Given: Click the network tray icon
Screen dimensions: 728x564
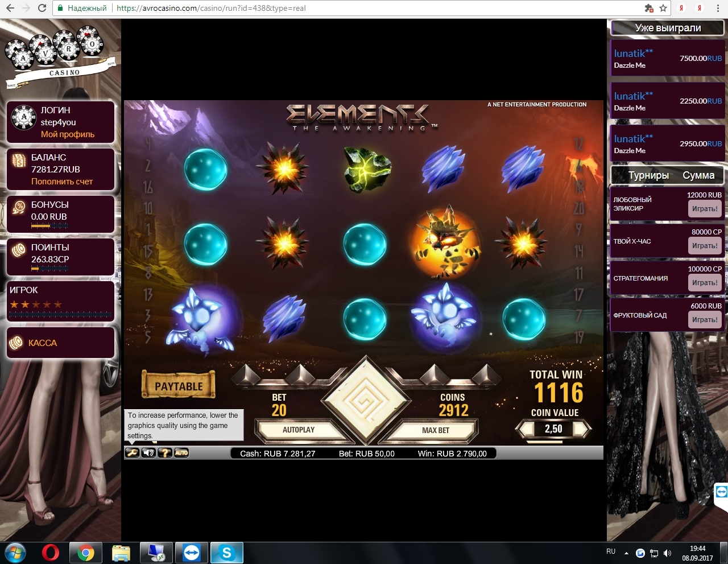Looking at the screenshot, I should click(x=654, y=553).
